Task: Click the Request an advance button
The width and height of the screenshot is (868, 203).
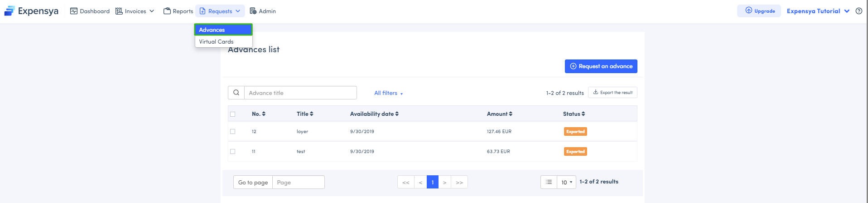Action: click(601, 66)
